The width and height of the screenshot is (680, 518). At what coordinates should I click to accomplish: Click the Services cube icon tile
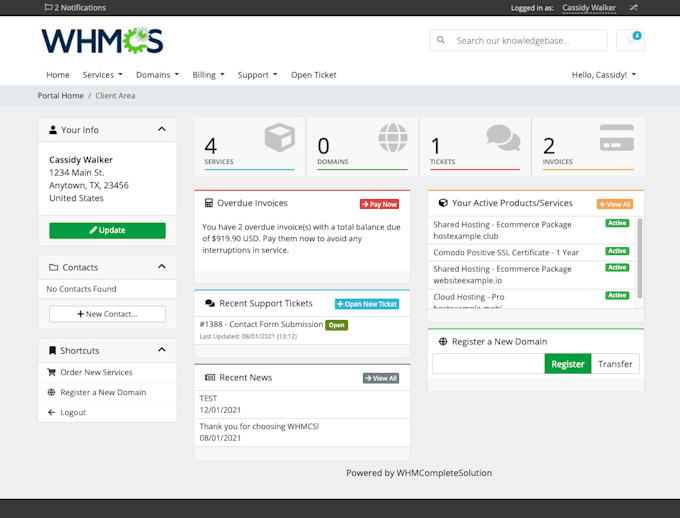pos(280,138)
